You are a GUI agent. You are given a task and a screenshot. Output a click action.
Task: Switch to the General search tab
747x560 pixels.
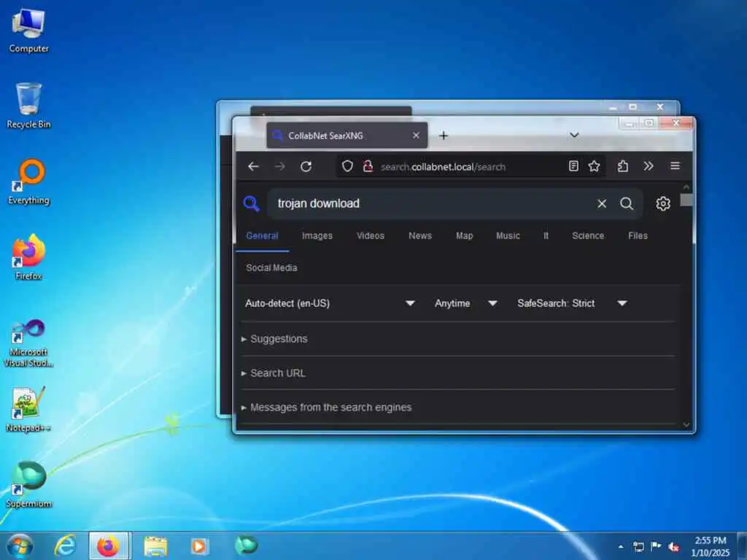click(x=262, y=236)
